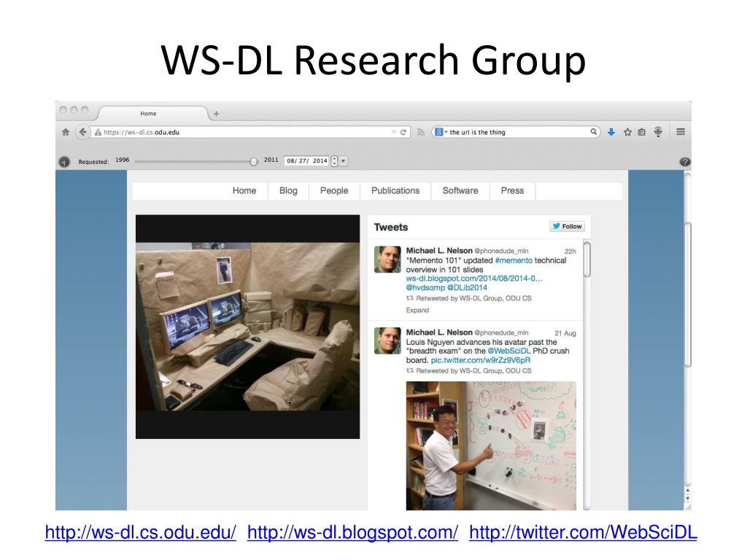Click the toolbar icon right of bookmarks list
Viewport: 747px width, 560px height.
(x=659, y=132)
